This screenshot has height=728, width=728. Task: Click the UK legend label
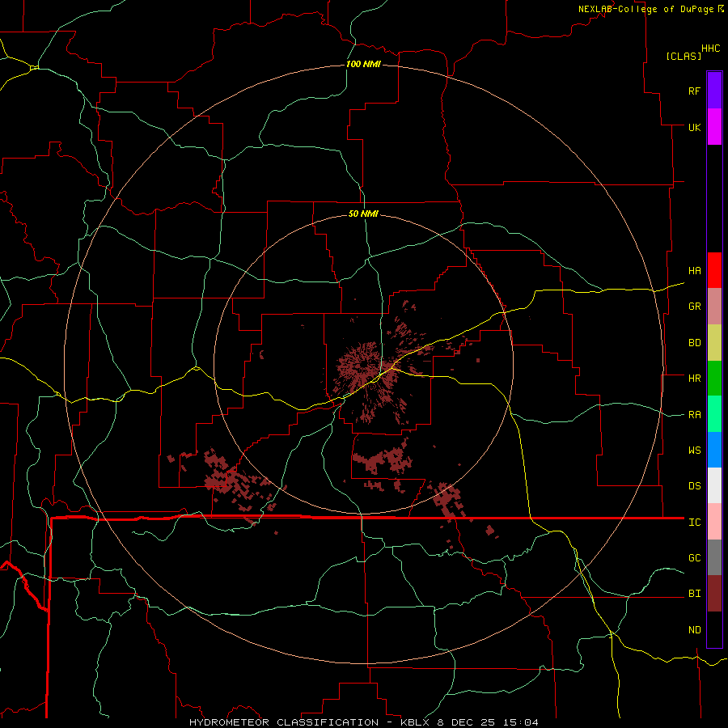694,127
